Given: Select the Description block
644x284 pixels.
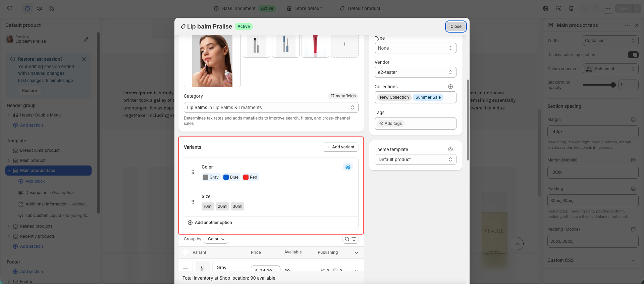Looking at the screenshot, I should tap(49, 193).
